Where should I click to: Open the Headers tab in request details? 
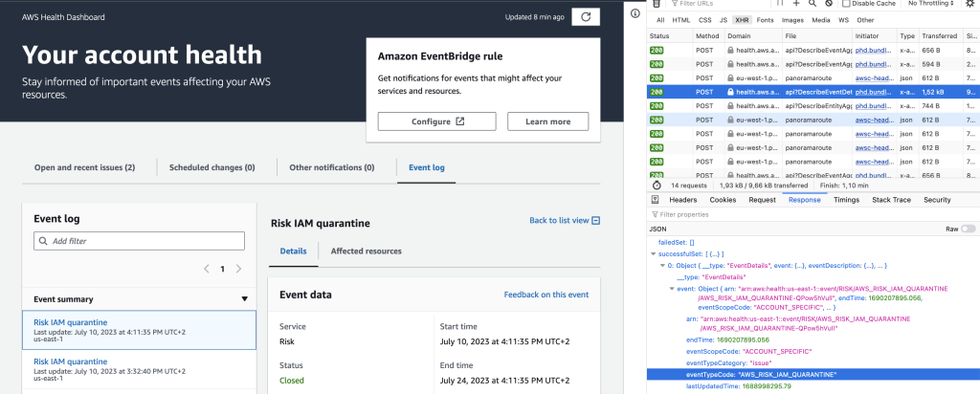click(x=682, y=200)
